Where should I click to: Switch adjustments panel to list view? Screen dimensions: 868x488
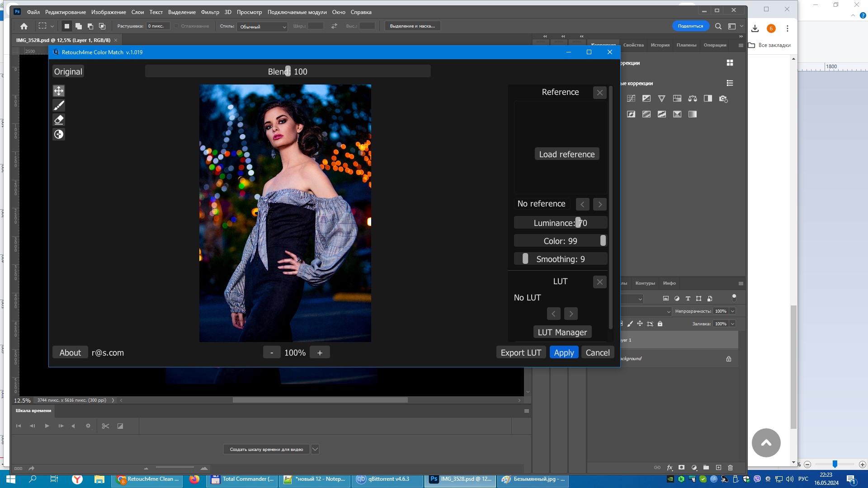pyautogui.click(x=730, y=83)
